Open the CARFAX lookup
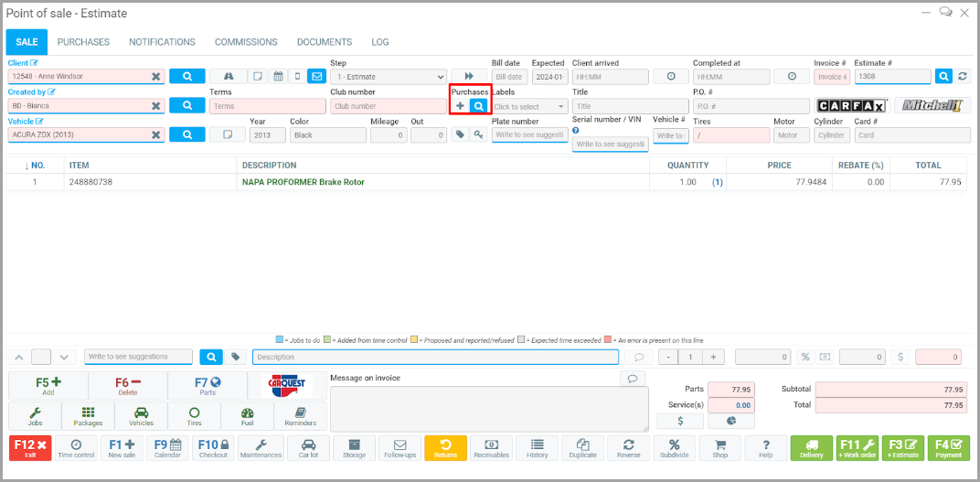980x482 pixels. click(852, 106)
